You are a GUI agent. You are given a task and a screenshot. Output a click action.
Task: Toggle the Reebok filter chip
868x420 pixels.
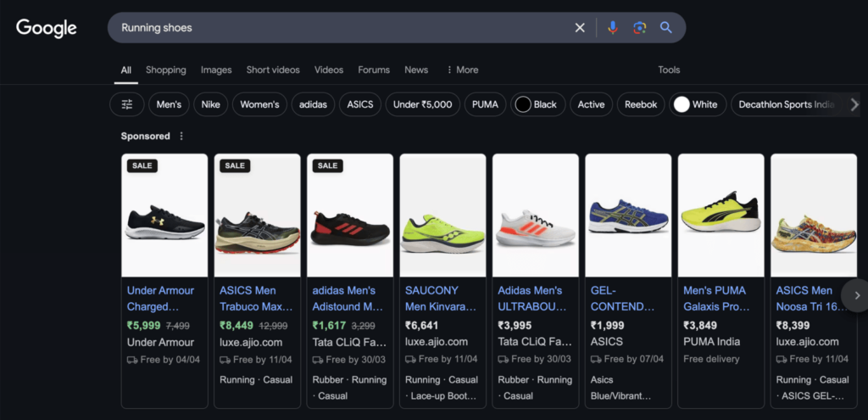coord(641,104)
